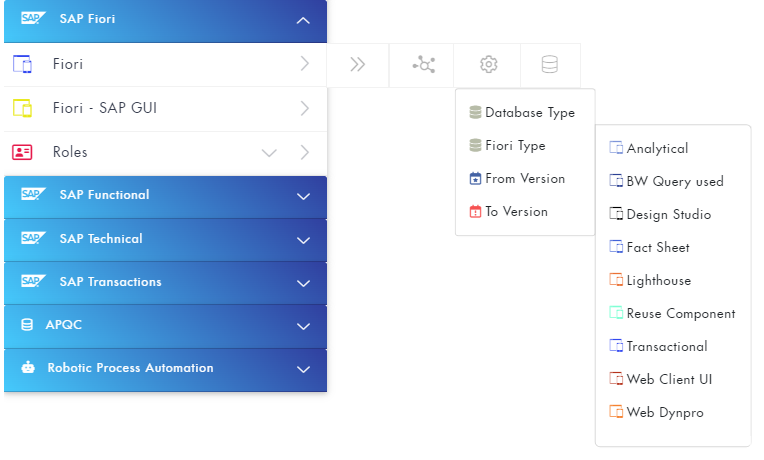Click the BW Query used device icon
Screen dimensions: 764x460
(x=616, y=181)
